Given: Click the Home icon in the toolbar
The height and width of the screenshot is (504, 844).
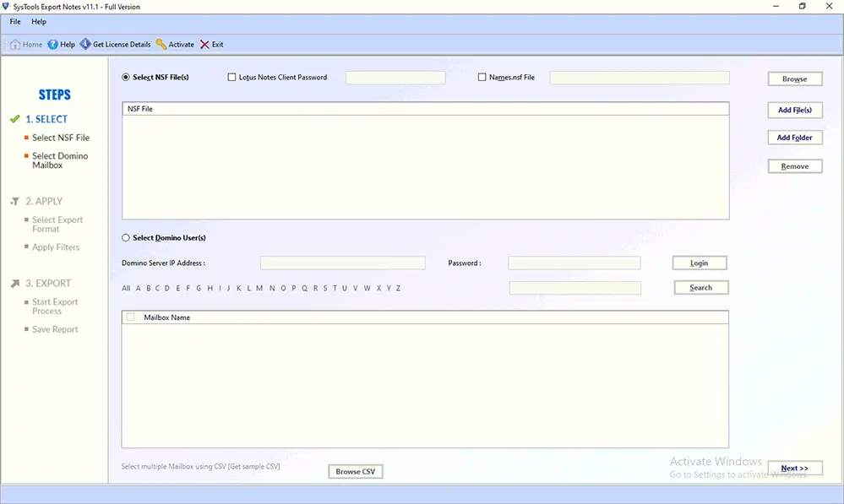Looking at the screenshot, I should 15,44.
